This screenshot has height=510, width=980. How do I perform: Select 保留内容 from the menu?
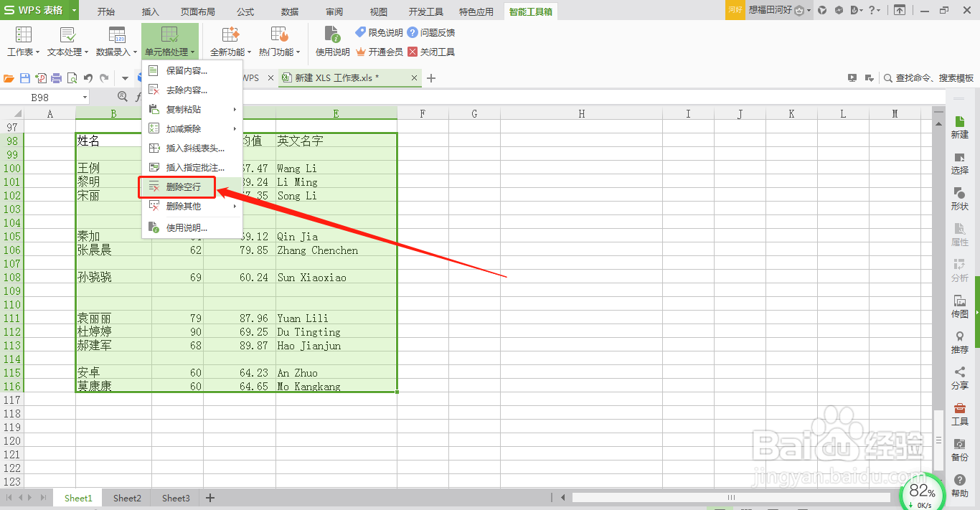(x=192, y=70)
